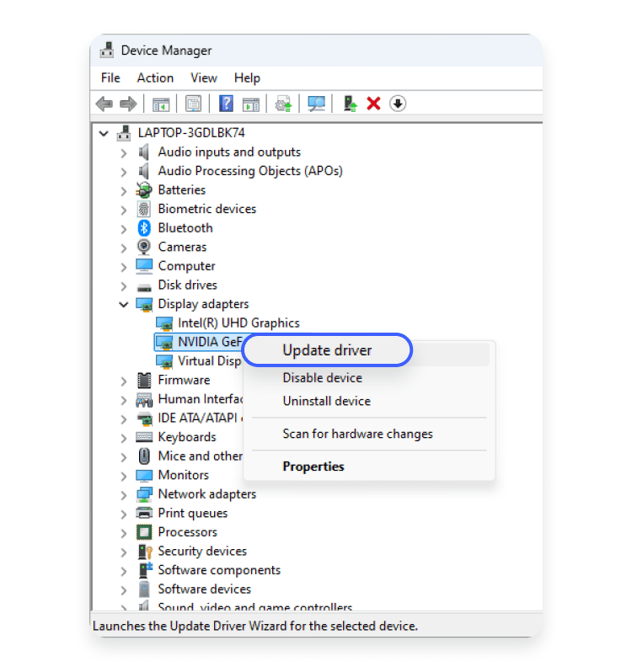The width and height of the screenshot is (632, 672).
Task: Collapse the LAPTOP-3GDLBK74 root node
Action: click(x=104, y=133)
